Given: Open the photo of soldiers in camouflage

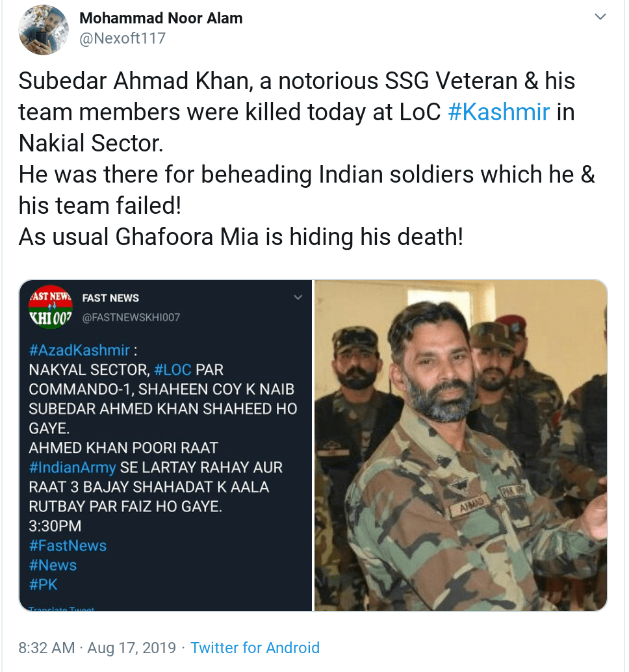Looking at the screenshot, I should click(x=461, y=445).
